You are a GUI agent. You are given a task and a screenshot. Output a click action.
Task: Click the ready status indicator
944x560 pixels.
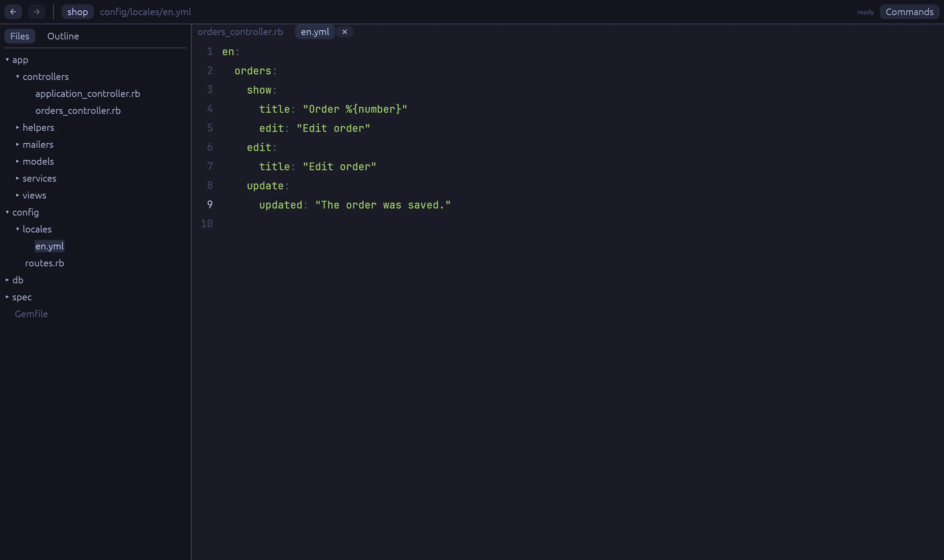[865, 12]
